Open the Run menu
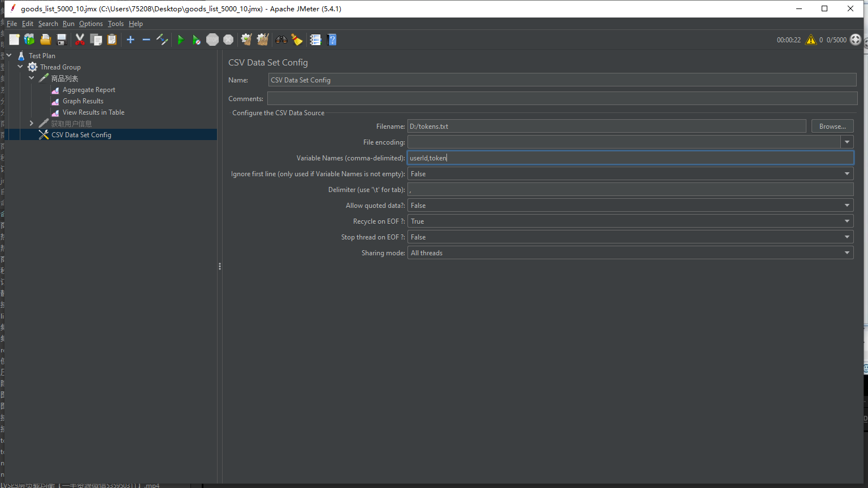 (x=68, y=24)
